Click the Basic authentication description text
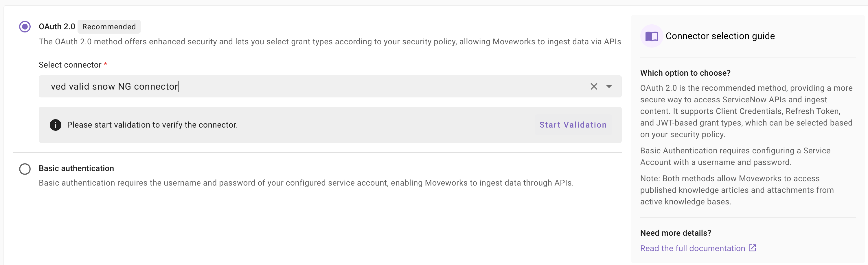This screenshot has width=868, height=265. 306,183
